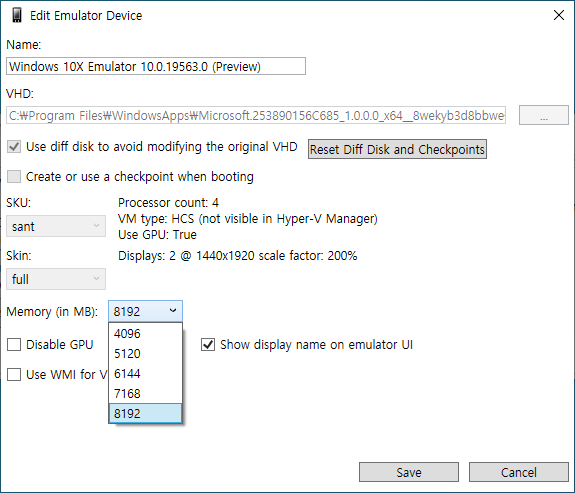This screenshot has width=575, height=493.
Task: Check the Disable GPU checkbox
Action: 14,345
